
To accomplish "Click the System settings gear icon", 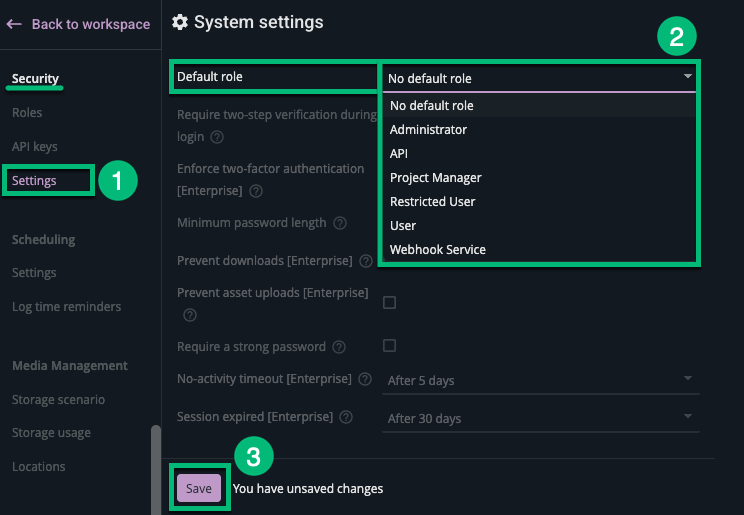I will coord(180,22).
